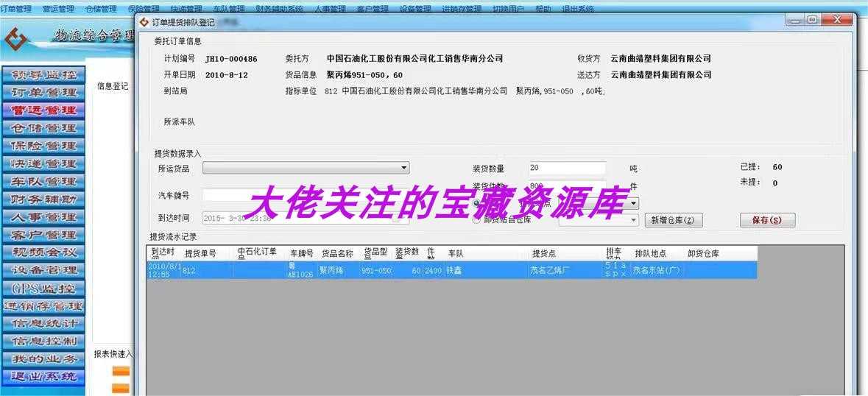
Task: Click the 信息登记 label in the background window
Action: (113, 85)
